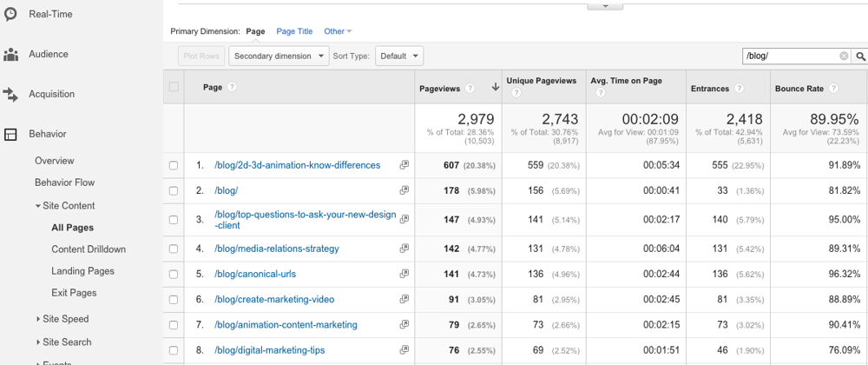The height and width of the screenshot is (365, 868).
Task: Open Content Drilldown report
Action: pyautogui.click(x=89, y=249)
